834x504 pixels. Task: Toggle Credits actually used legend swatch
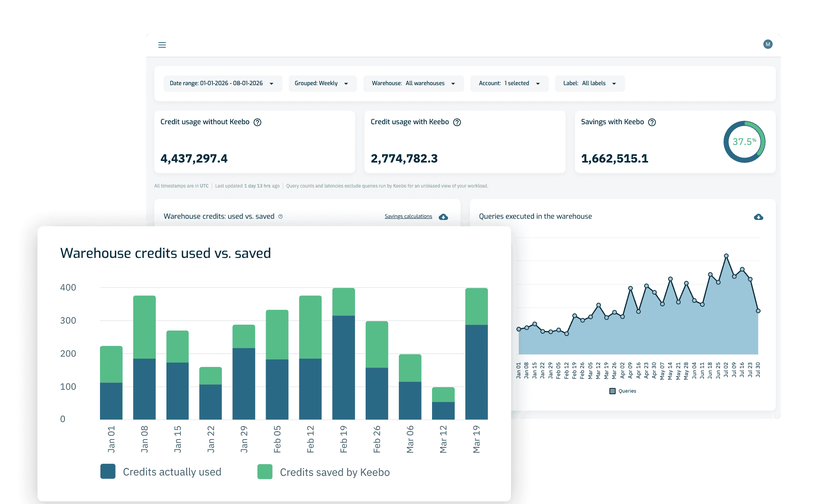[x=108, y=472]
